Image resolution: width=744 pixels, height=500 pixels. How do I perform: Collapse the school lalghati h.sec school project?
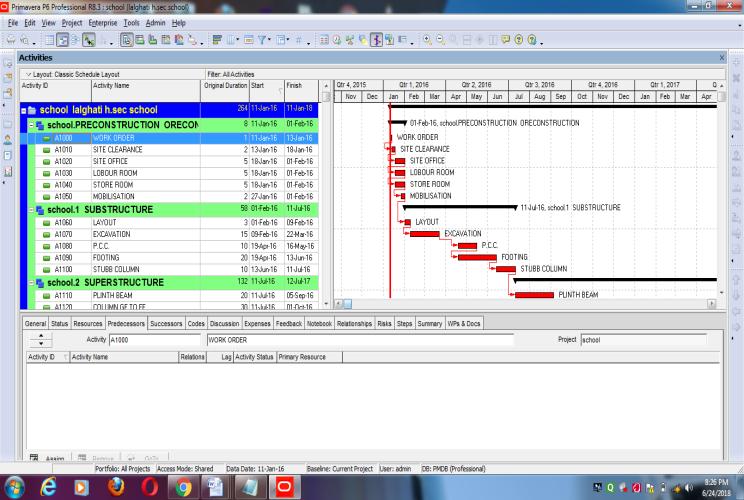(23, 111)
